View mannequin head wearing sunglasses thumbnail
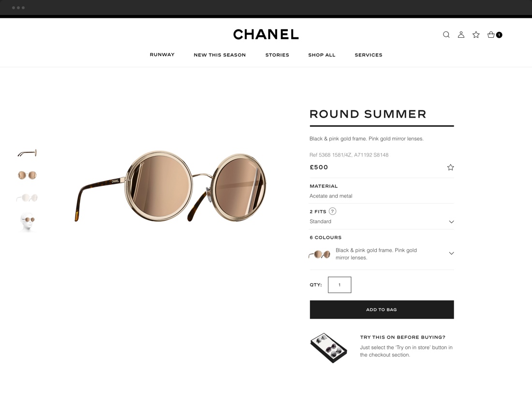This screenshot has height=399, width=532. tap(27, 222)
